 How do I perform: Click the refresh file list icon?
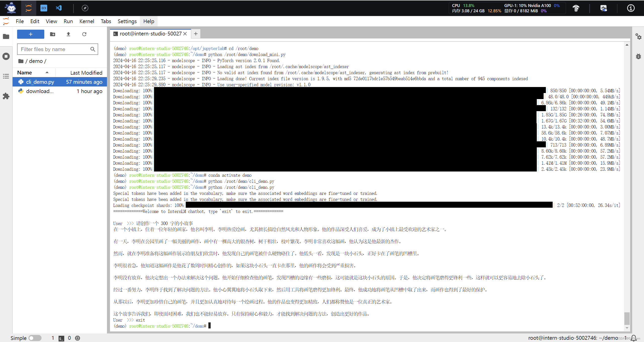pos(84,34)
